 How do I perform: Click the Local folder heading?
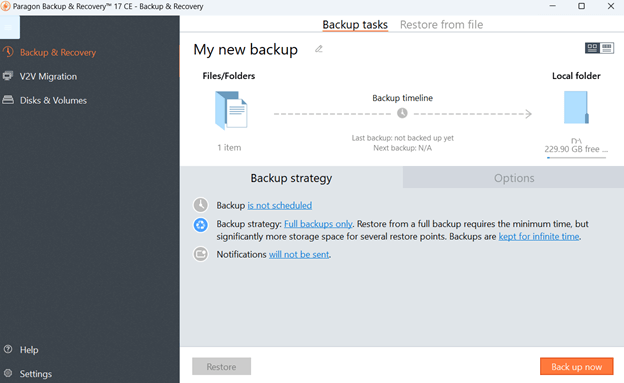coord(576,76)
